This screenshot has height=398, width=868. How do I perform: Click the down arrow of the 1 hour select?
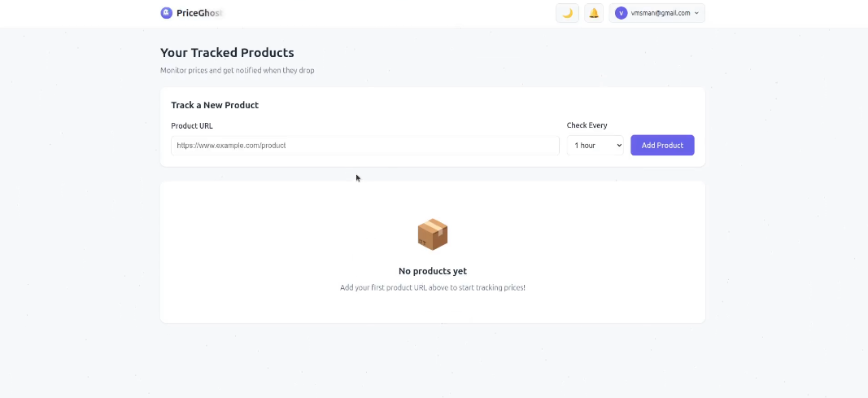618,146
